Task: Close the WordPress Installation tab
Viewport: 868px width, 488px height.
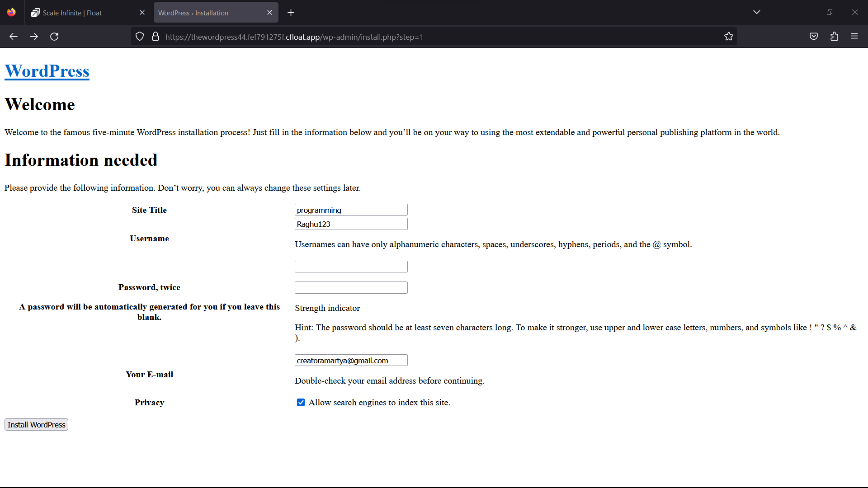Action: 269,13
